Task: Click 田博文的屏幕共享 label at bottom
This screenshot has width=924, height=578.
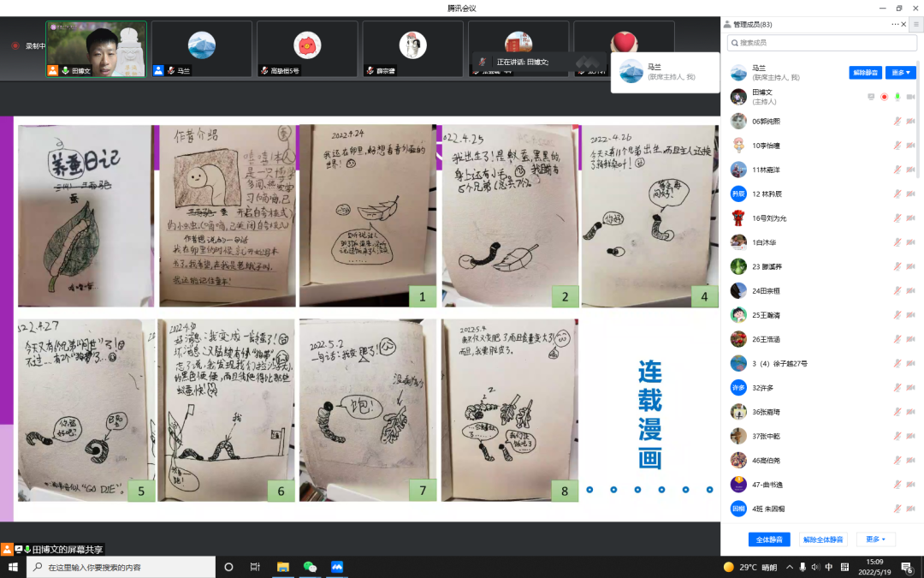Action: tap(68, 550)
